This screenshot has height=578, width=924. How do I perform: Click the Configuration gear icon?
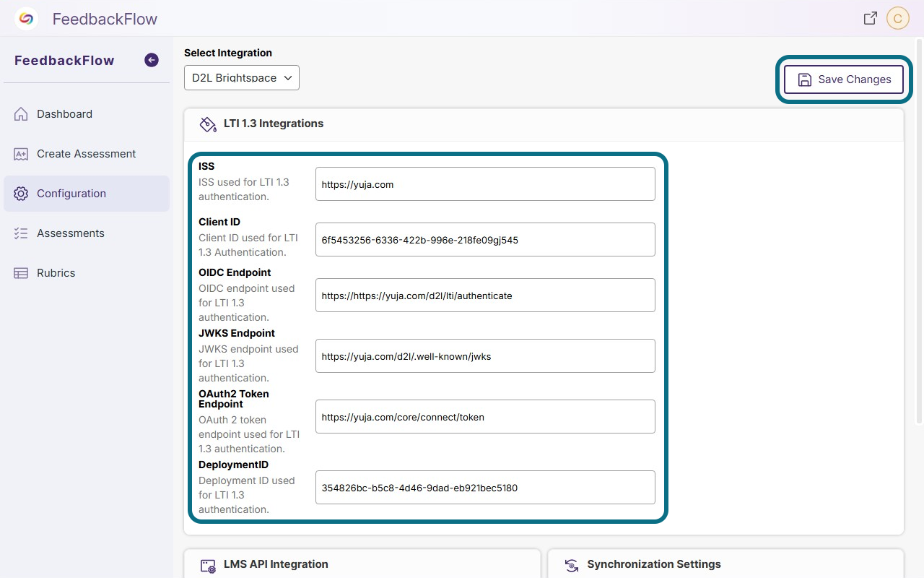pyautogui.click(x=21, y=194)
